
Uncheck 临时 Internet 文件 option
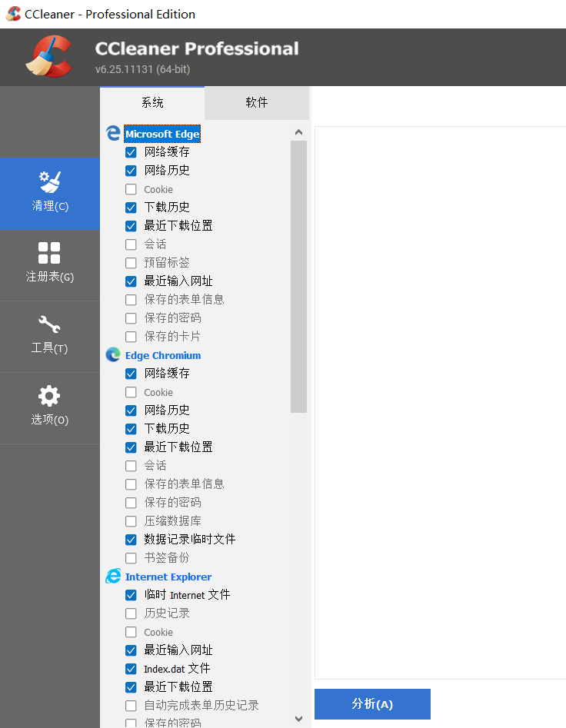pyautogui.click(x=131, y=595)
